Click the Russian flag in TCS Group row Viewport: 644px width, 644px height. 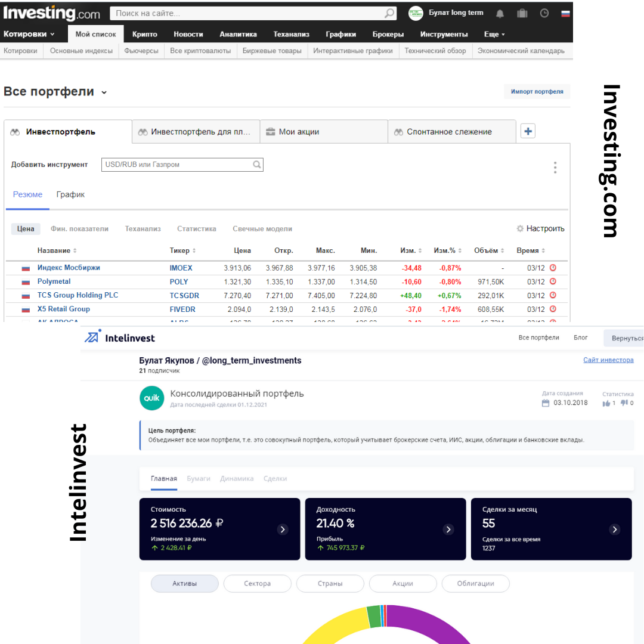pos(26,296)
